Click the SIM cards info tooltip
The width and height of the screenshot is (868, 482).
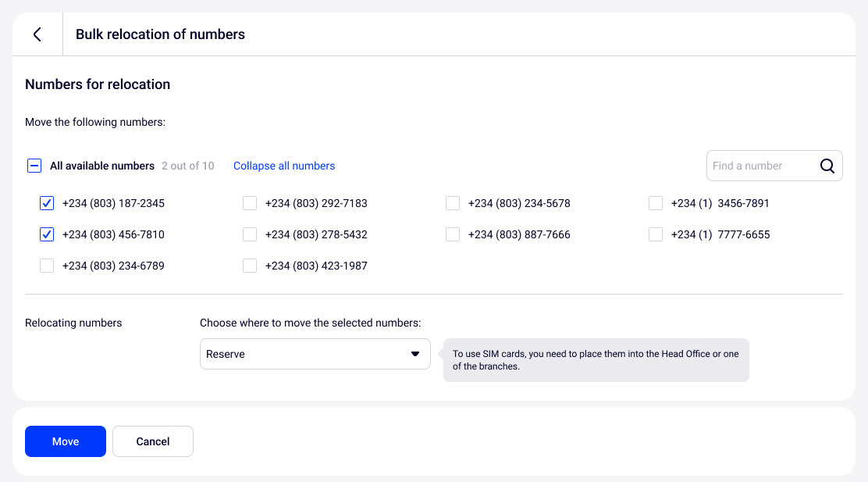pos(596,360)
